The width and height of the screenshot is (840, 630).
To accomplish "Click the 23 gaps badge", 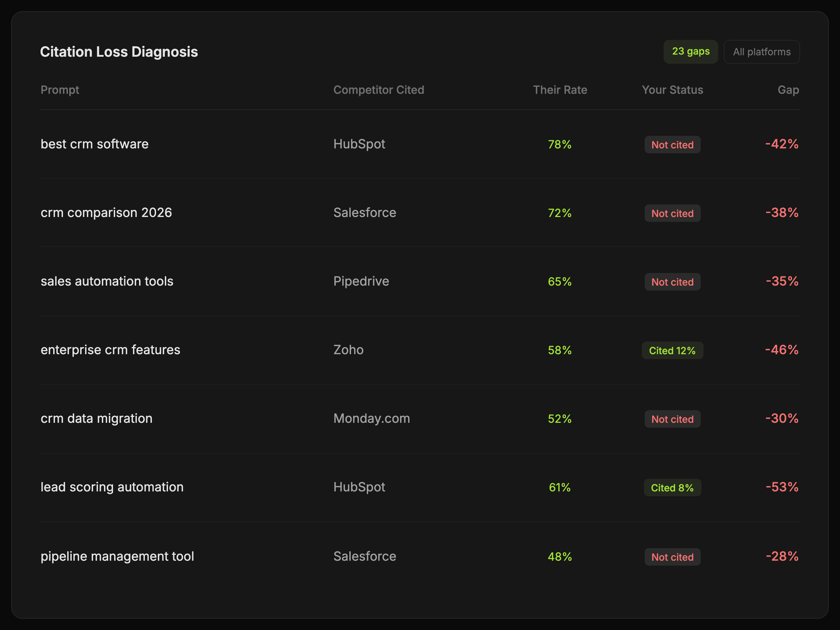I will [691, 52].
